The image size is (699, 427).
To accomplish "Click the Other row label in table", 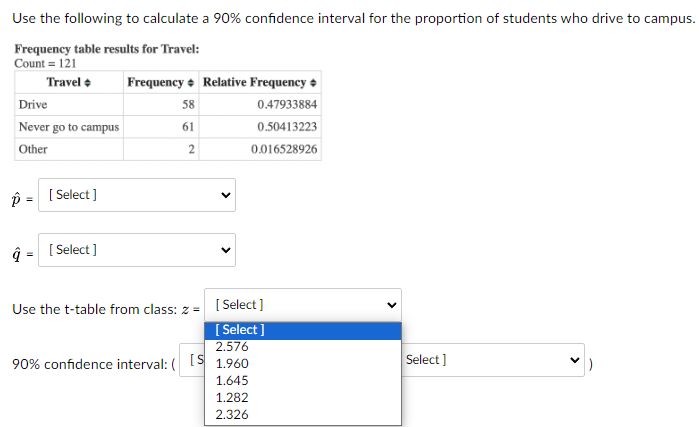I will (x=33, y=149).
